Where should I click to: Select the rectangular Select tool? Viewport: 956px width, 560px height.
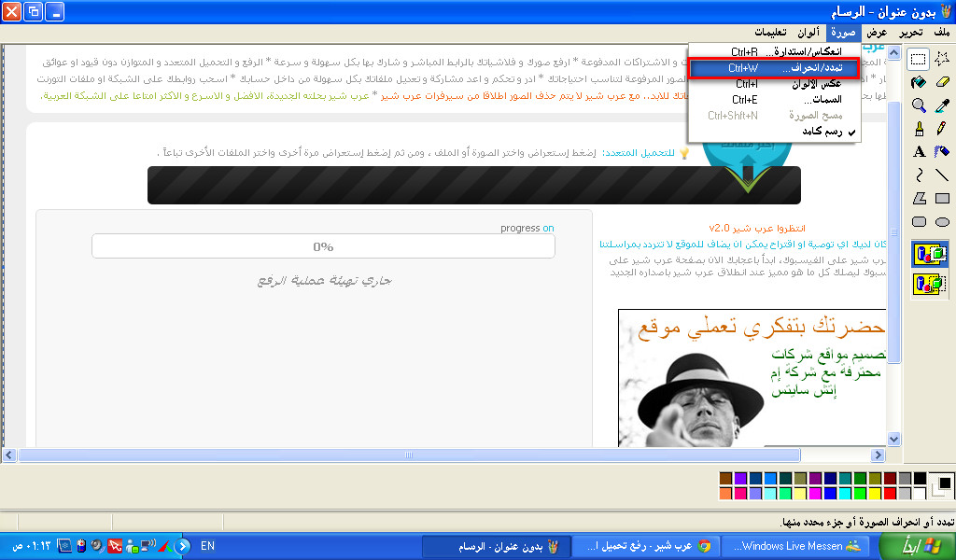click(x=919, y=60)
